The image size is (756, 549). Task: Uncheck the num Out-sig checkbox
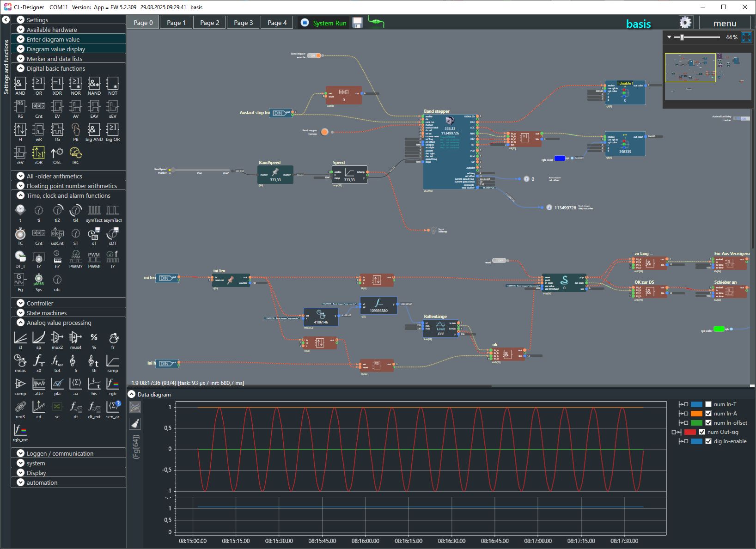(x=701, y=432)
